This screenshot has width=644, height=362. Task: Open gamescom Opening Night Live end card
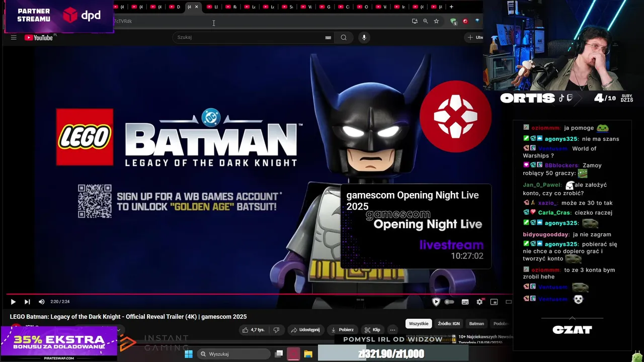416,227
